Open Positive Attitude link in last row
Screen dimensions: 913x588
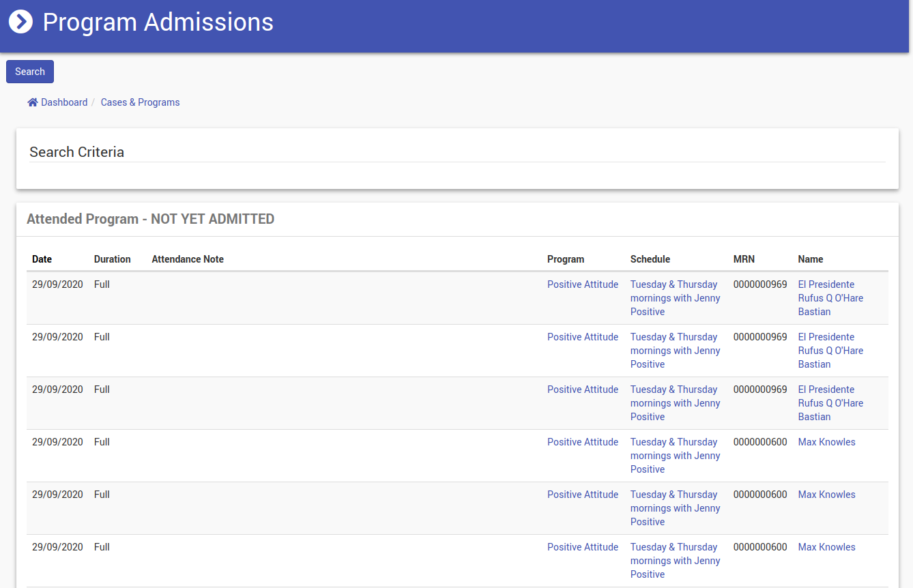pyautogui.click(x=582, y=547)
